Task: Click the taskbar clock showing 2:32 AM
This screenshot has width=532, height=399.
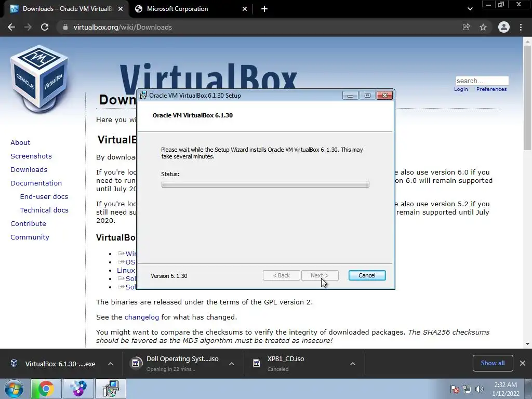Action: click(x=506, y=389)
